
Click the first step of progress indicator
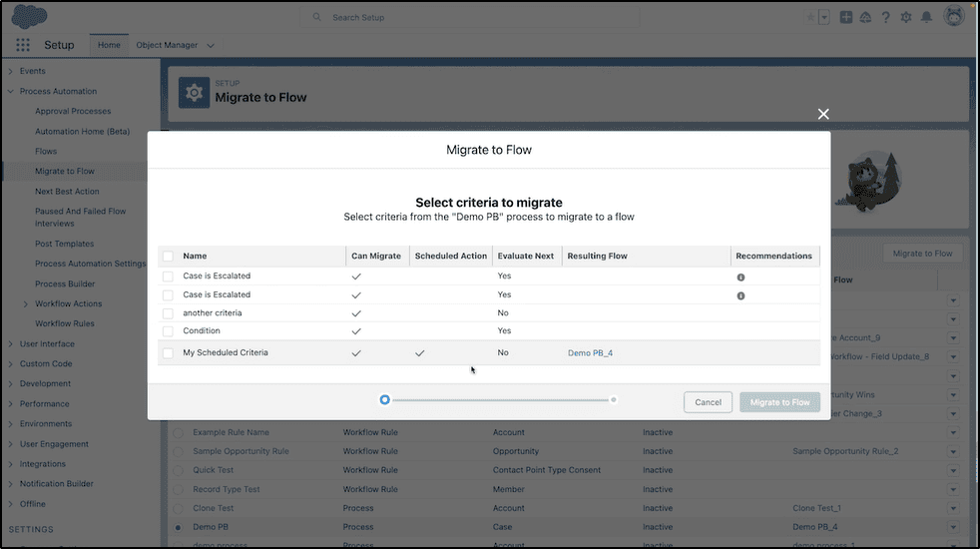[x=385, y=399]
